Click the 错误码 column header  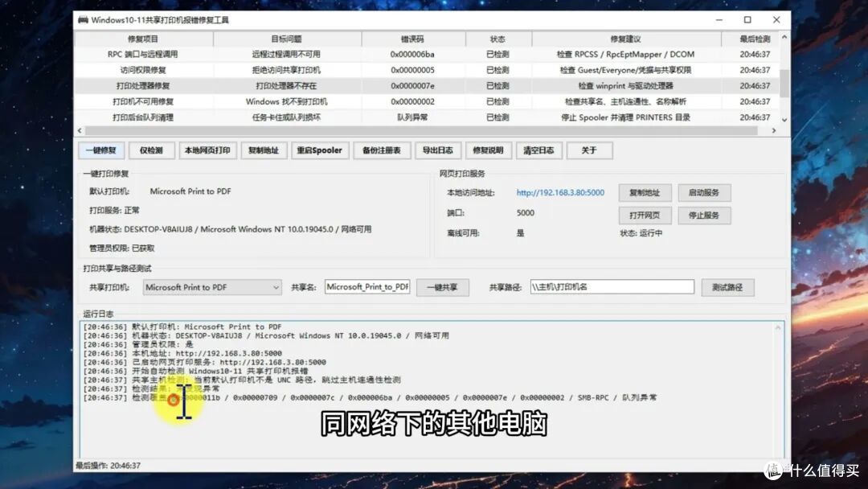coord(413,39)
